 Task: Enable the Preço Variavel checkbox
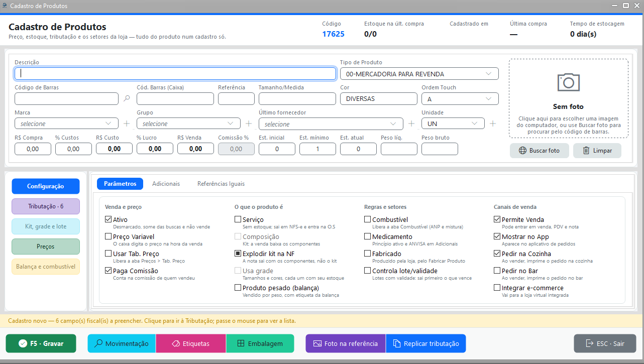click(x=109, y=236)
